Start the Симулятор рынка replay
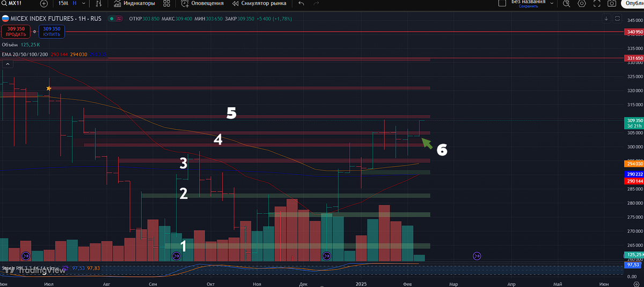Screen dimensions: 644x287 [259, 3]
